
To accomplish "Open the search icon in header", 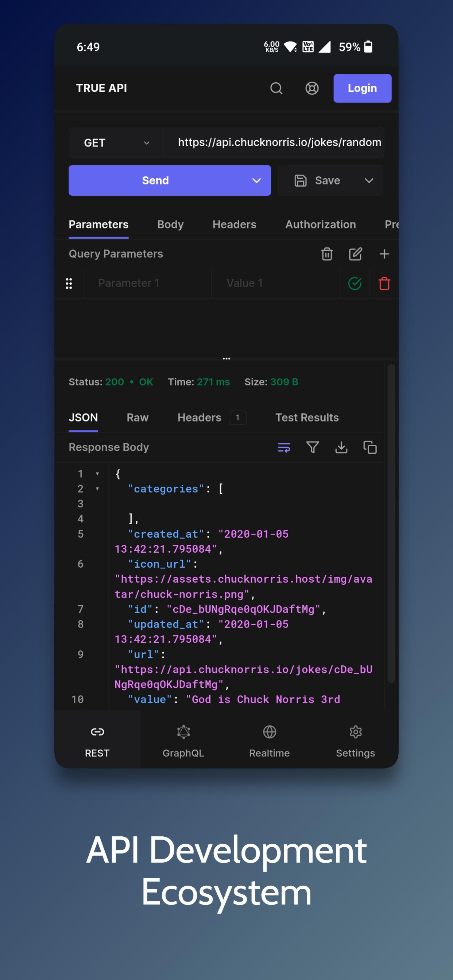I will tap(276, 88).
